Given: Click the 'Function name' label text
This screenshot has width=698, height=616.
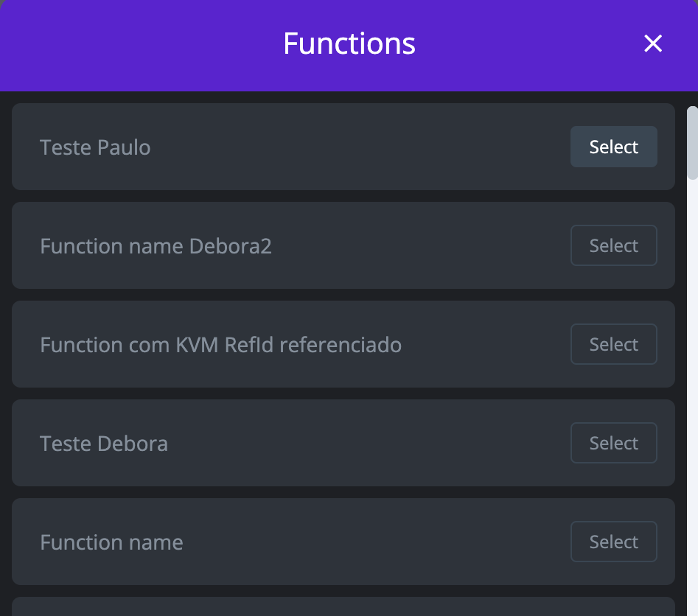Looking at the screenshot, I should coord(111,542).
